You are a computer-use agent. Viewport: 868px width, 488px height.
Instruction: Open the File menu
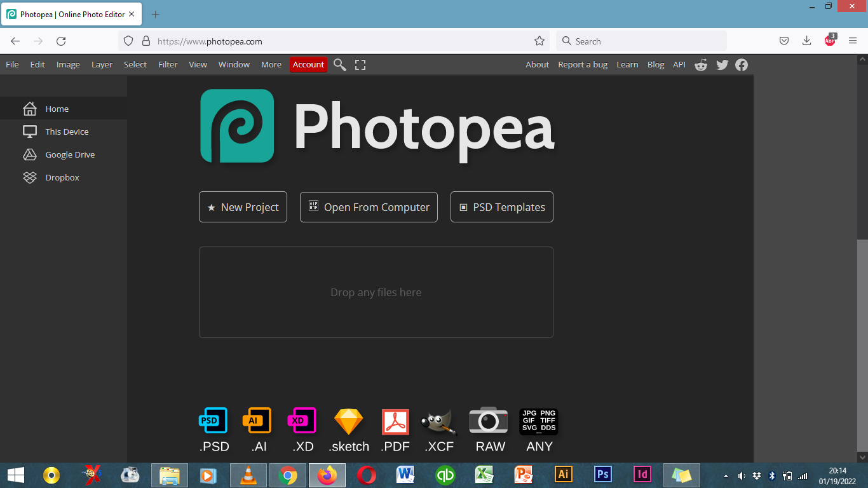[x=12, y=65]
